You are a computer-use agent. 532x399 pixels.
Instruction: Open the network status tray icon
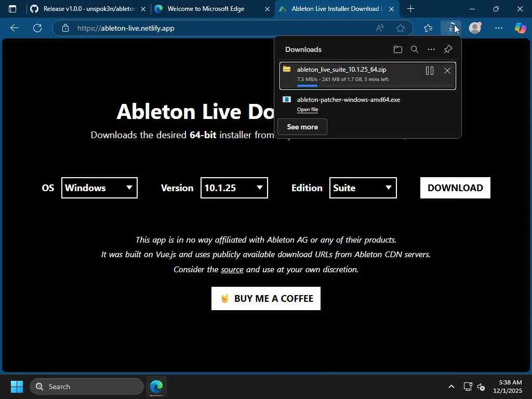pos(468,387)
